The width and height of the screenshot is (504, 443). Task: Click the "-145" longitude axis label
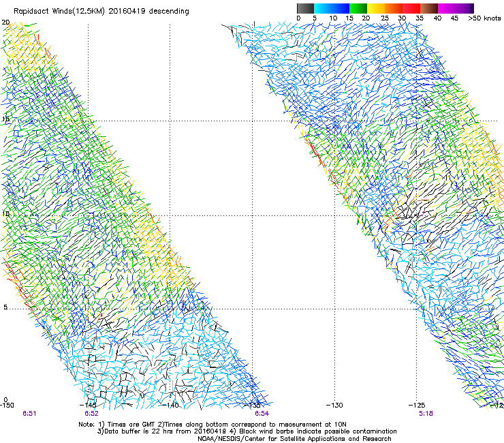click(x=88, y=406)
